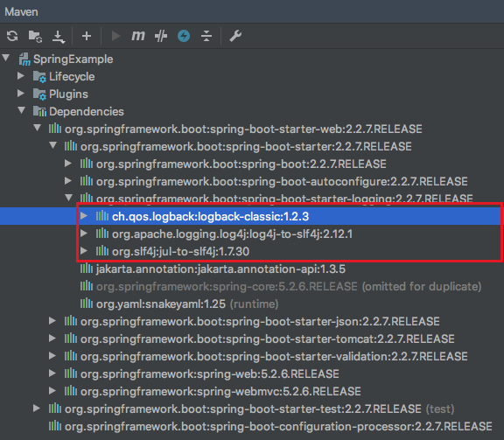Image resolution: width=504 pixels, height=440 pixels.
Task: Click Generate Sources and Update Folders icon
Action: coord(35,36)
